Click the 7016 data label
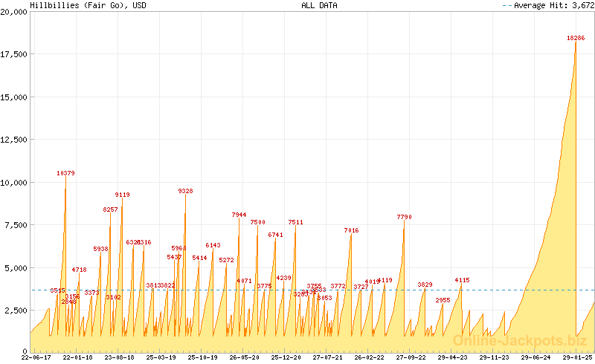595x364 pixels. pos(351,230)
